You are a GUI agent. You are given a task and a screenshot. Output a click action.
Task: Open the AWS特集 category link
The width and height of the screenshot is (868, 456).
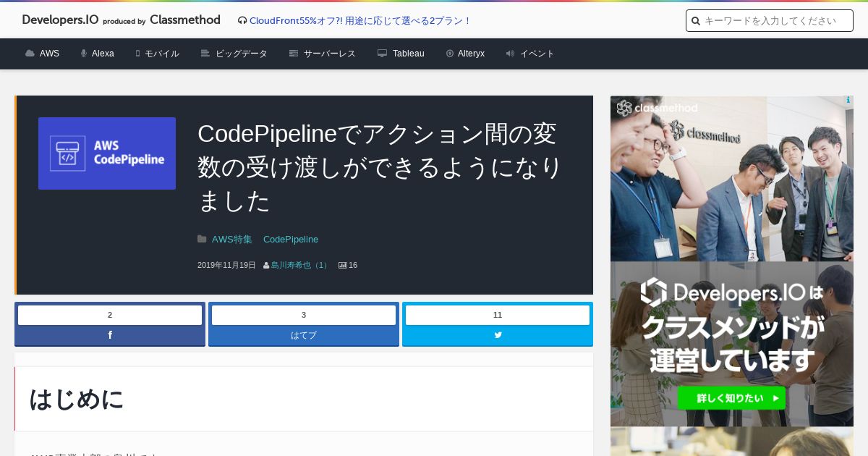232,240
